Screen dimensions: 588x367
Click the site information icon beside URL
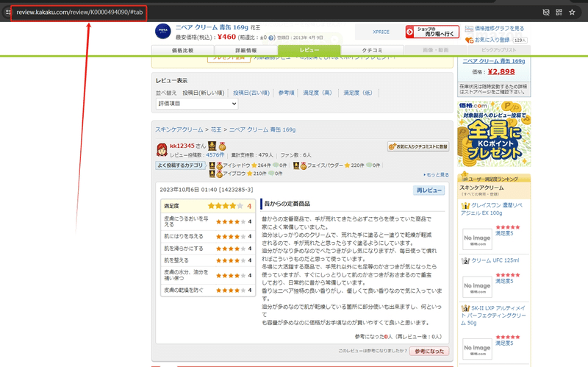pos(7,13)
